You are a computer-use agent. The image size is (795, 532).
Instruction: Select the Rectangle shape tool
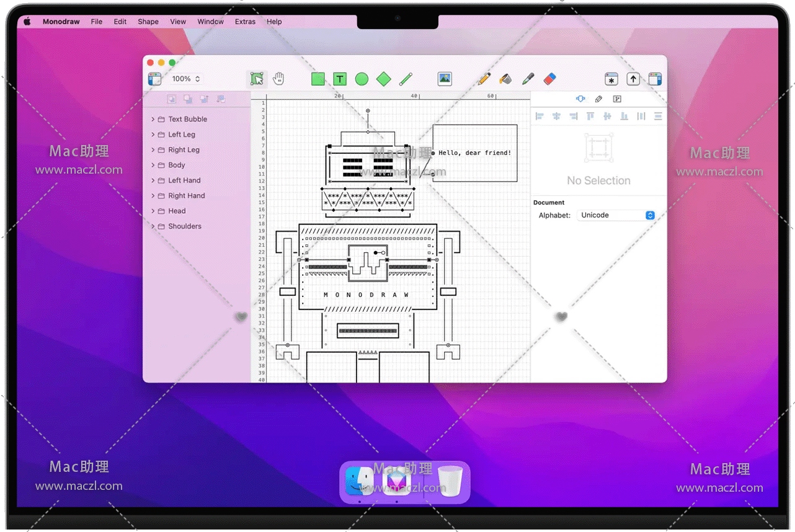318,79
